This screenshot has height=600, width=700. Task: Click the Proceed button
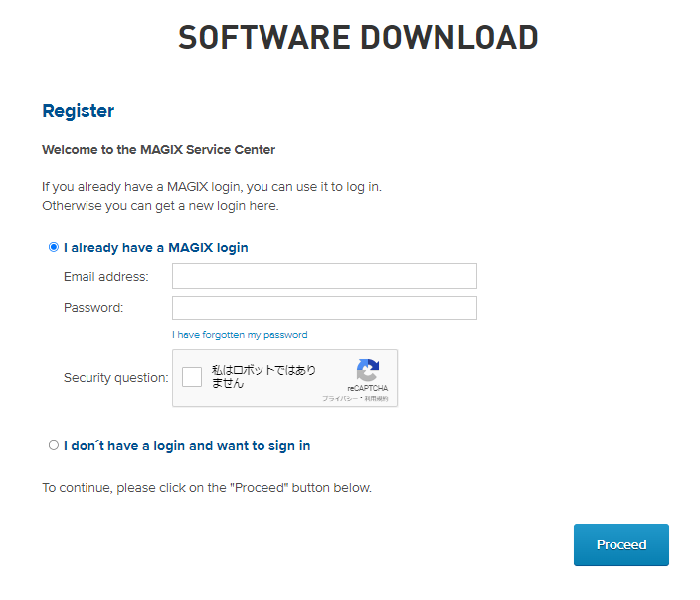[x=621, y=545]
